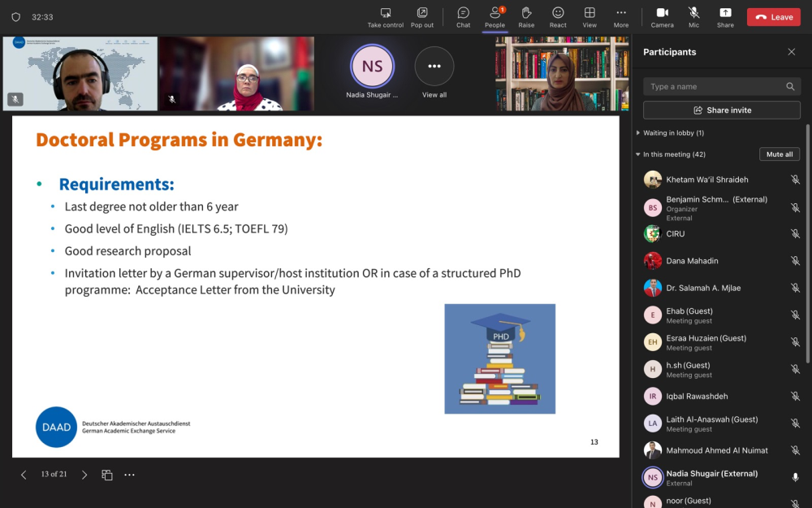Pop out the shared content
The image size is (812, 508).
pos(422,16)
